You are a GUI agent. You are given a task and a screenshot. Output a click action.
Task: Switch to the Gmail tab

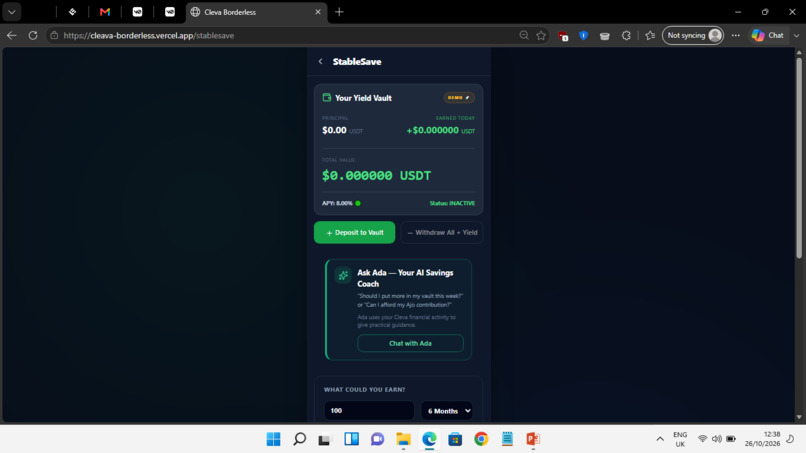point(105,12)
